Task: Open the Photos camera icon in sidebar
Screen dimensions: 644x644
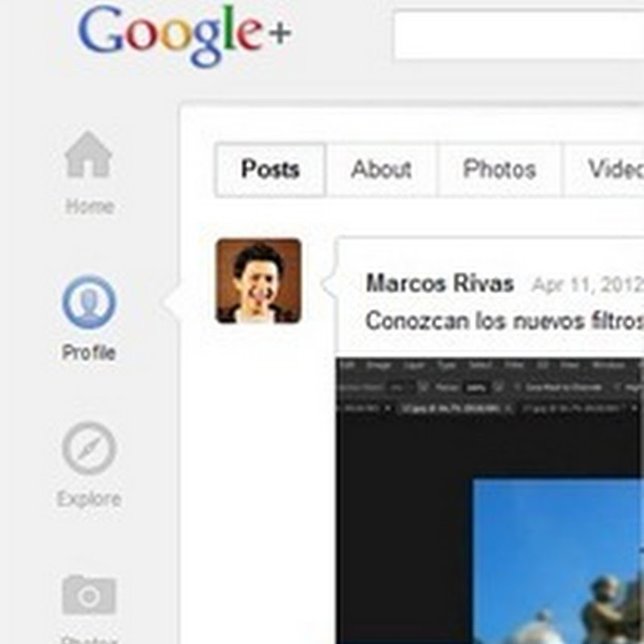Action: (x=89, y=594)
